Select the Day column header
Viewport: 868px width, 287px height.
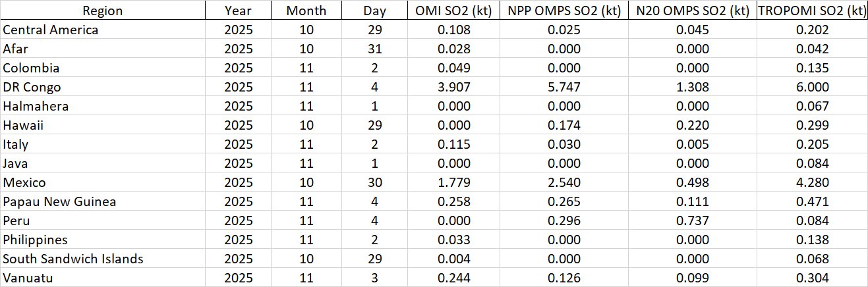(374, 11)
